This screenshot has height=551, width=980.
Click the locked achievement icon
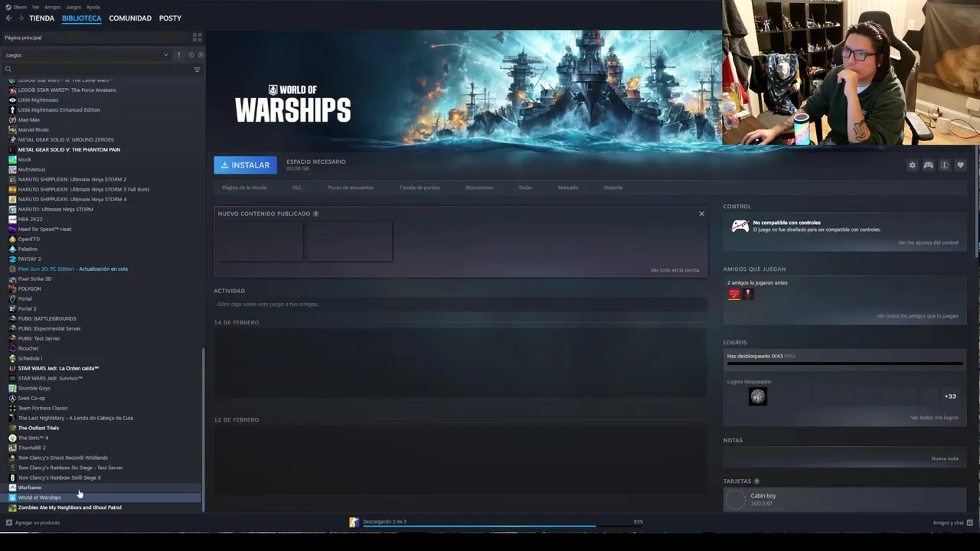(x=758, y=396)
